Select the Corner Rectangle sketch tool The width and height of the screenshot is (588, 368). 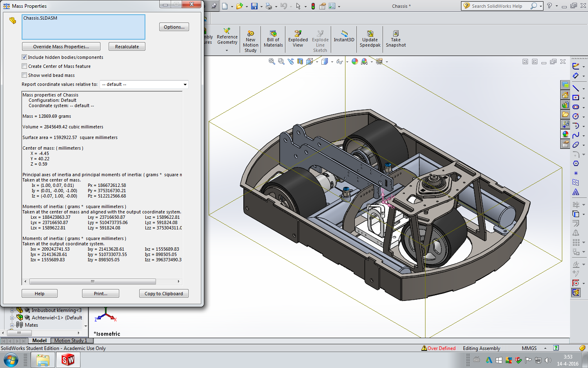[x=576, y=98]
